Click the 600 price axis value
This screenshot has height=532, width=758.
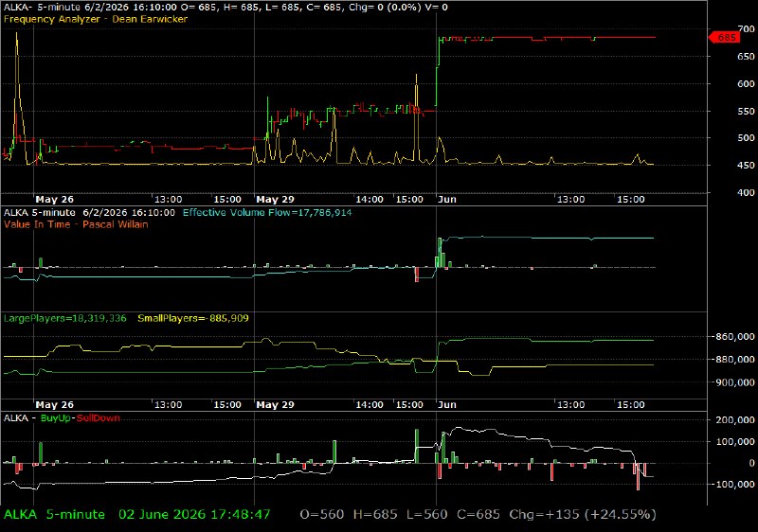pos(746,83)
